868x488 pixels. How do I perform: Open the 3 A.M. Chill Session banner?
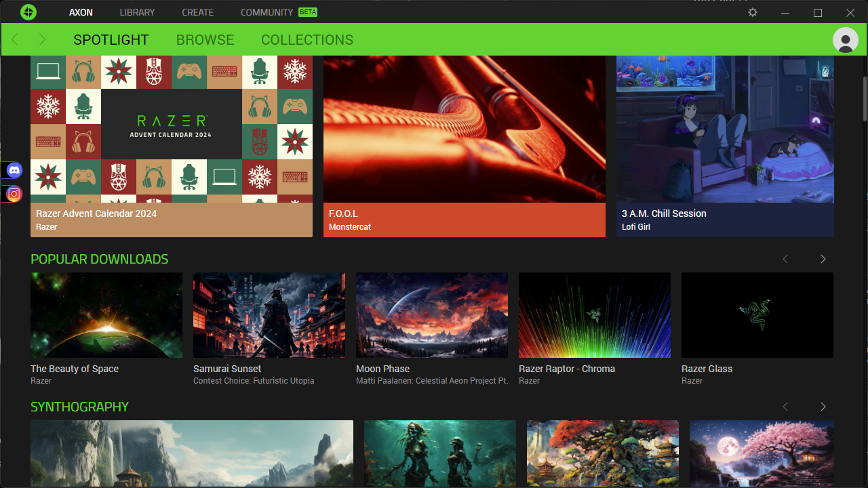(x=725, y=146)
